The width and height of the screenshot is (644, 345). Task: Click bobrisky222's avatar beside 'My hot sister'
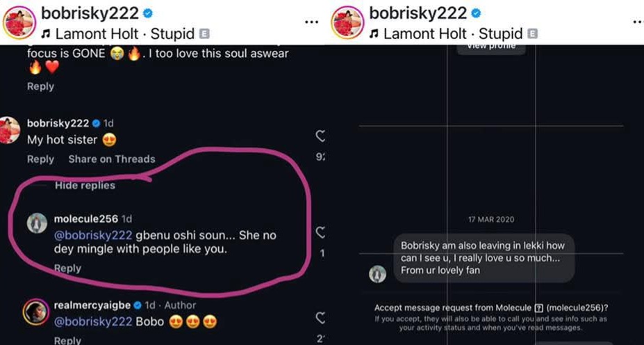(10, 131)
